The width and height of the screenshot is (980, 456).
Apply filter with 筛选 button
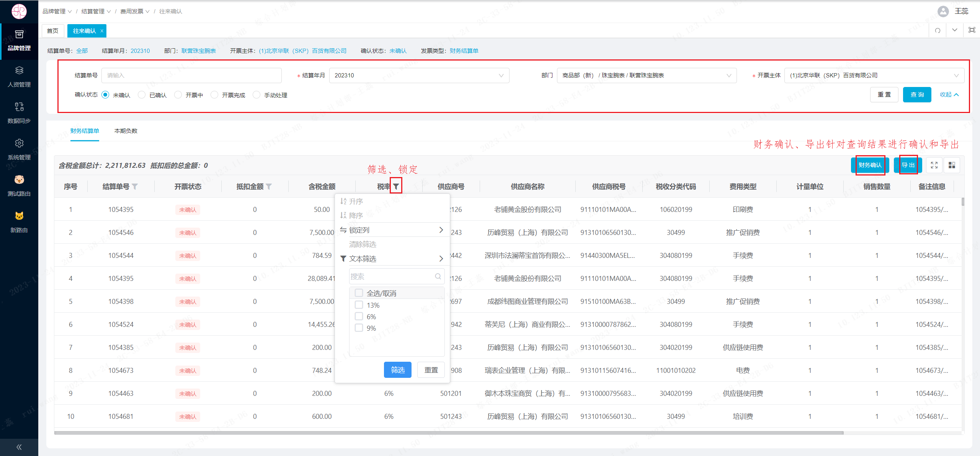click(397, 370)
